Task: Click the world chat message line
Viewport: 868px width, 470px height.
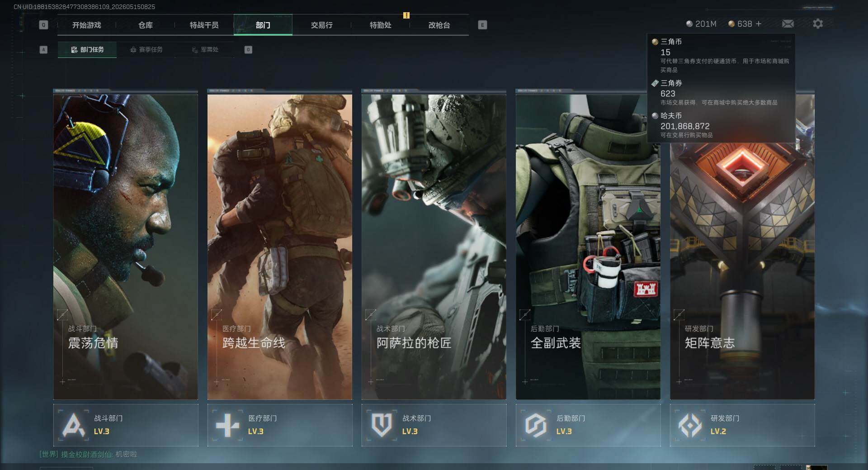Action: coord(88,454)
